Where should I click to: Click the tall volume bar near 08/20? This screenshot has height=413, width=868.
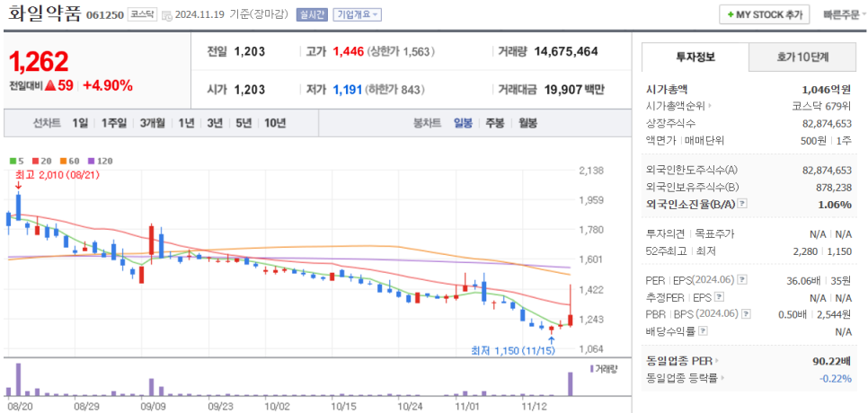tap(18, 380)
